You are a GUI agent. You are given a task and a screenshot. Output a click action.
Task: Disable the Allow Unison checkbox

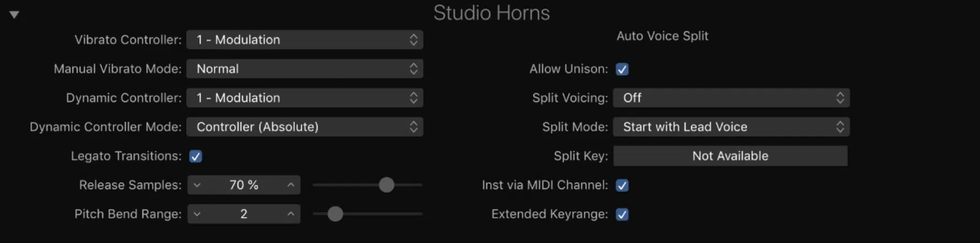622,69
